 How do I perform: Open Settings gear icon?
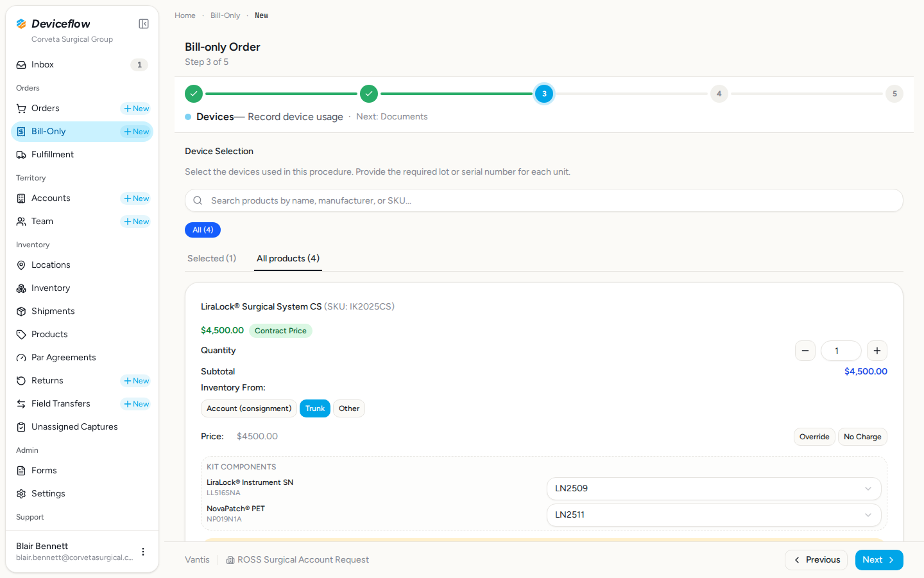pos(21,494)
